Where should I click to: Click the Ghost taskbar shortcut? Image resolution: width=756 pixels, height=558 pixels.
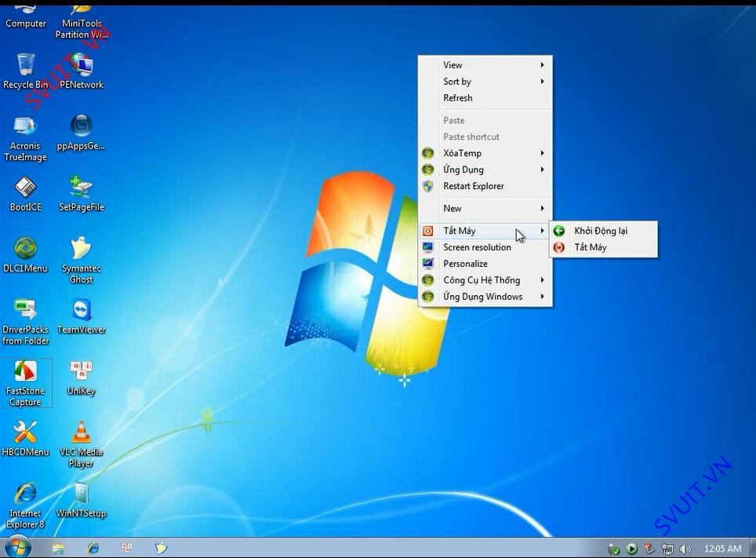pos(161,548)
